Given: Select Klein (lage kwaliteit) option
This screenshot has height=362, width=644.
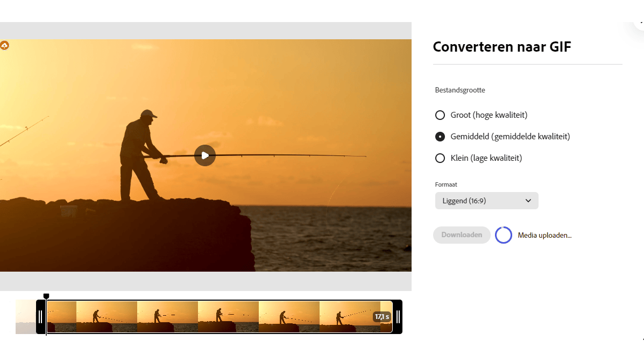Looking at the screenshot, I should tap(440, 158).
